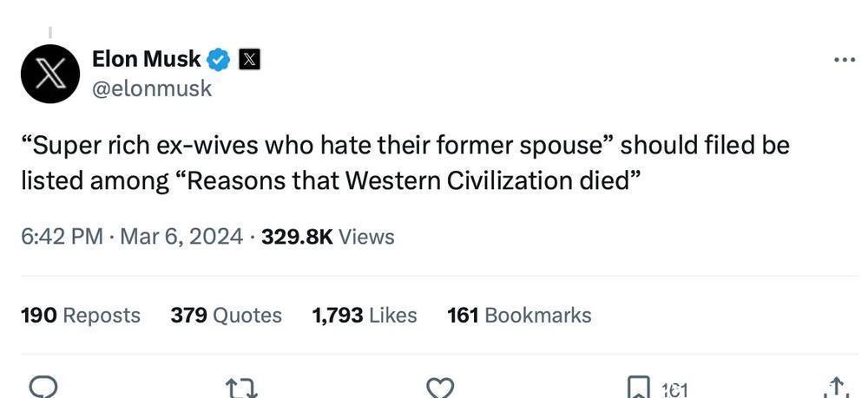Open the three-dot more options menu
Image resolution: width=868 pixels, height=398 pixels.
pyautogui.click(x=844, y=60)
